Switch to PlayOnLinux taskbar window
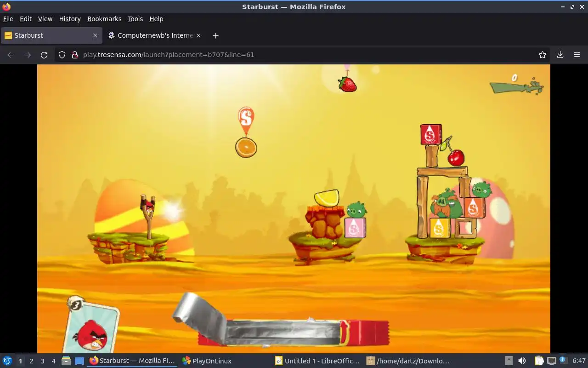588x368 pixels. tap(206, 361)
